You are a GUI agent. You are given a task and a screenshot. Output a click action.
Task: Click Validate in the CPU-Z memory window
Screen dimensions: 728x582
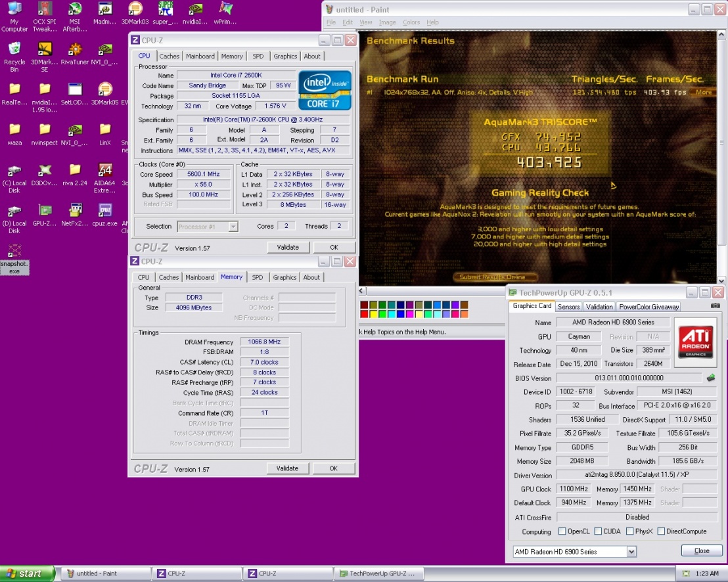[287, 468]
